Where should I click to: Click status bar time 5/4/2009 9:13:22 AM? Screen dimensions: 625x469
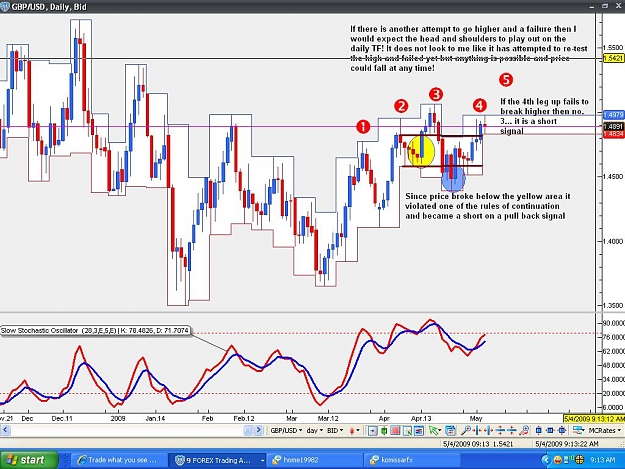(567, 443)
